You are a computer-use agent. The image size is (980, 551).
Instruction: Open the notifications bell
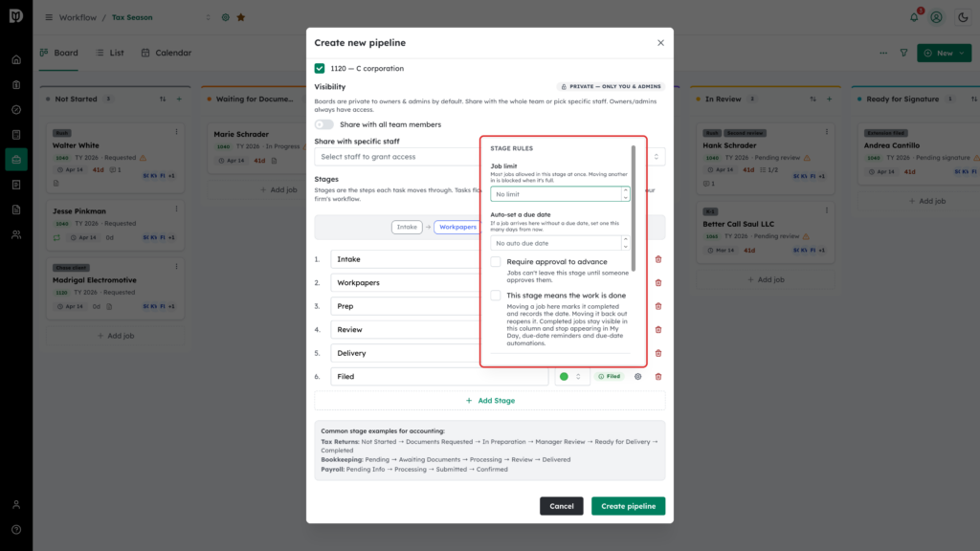914,17
